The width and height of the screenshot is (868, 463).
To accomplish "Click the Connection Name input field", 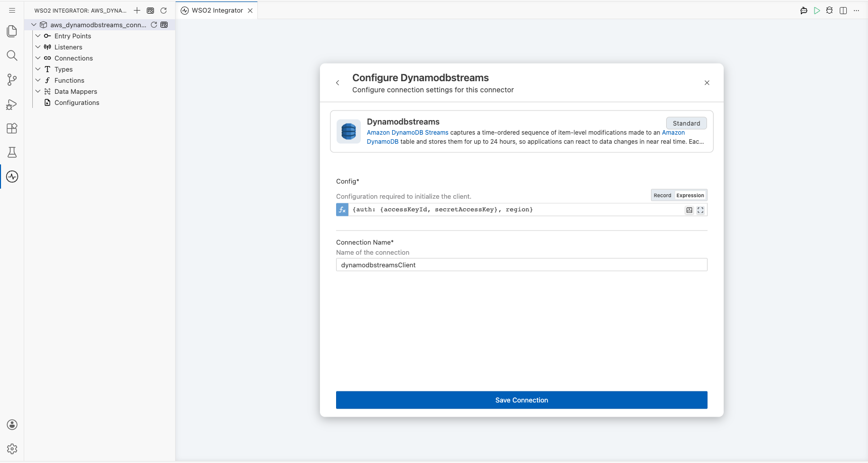I will tap(521, 265).
